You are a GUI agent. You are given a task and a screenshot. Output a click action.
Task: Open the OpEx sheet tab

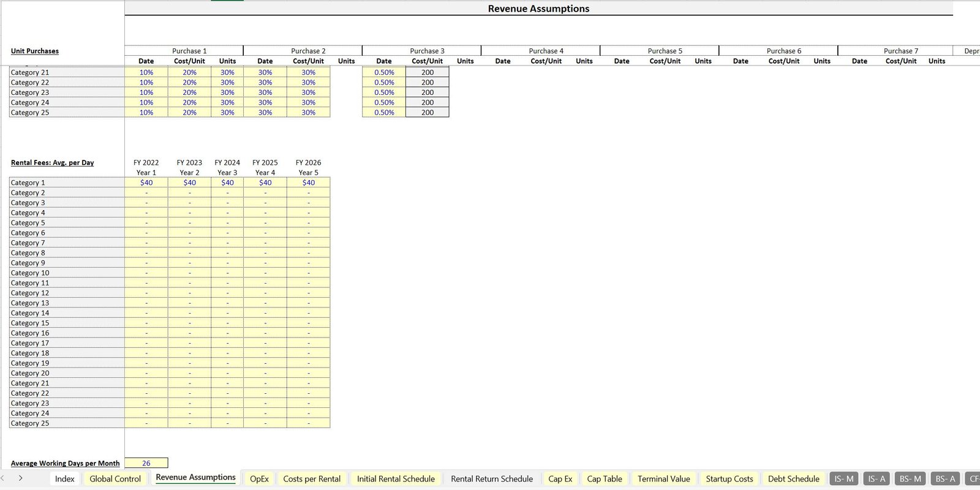pos(259,479)
